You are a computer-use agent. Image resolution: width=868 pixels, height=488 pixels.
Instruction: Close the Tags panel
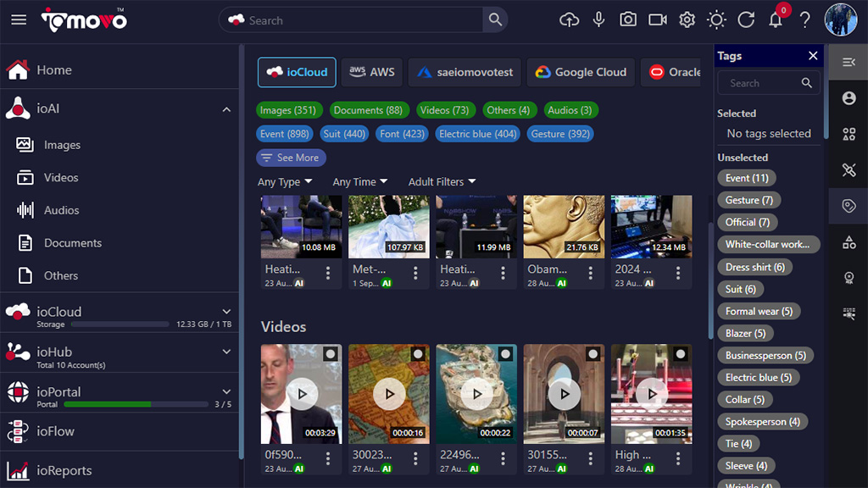[x=813, y=56]
